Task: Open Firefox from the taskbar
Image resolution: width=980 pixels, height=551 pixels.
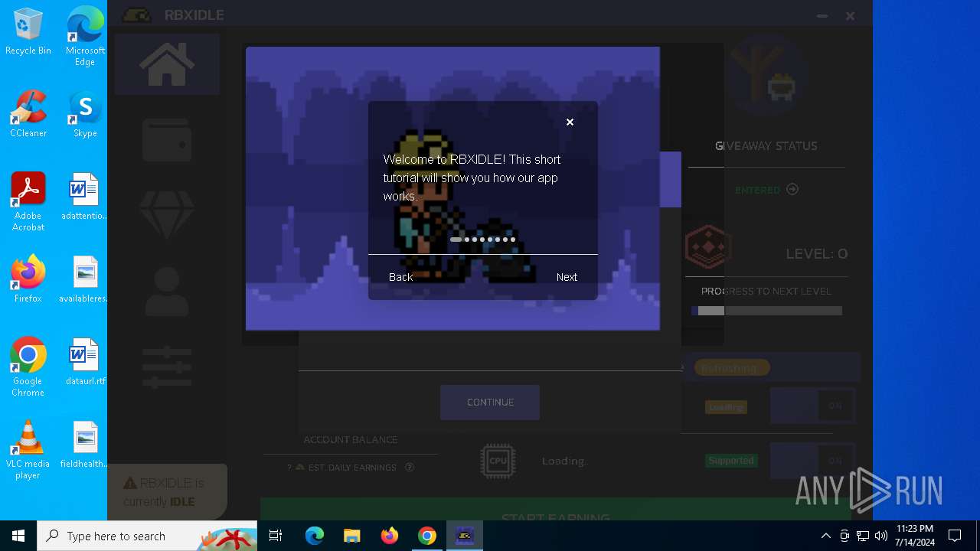Action: pos(390,536)
